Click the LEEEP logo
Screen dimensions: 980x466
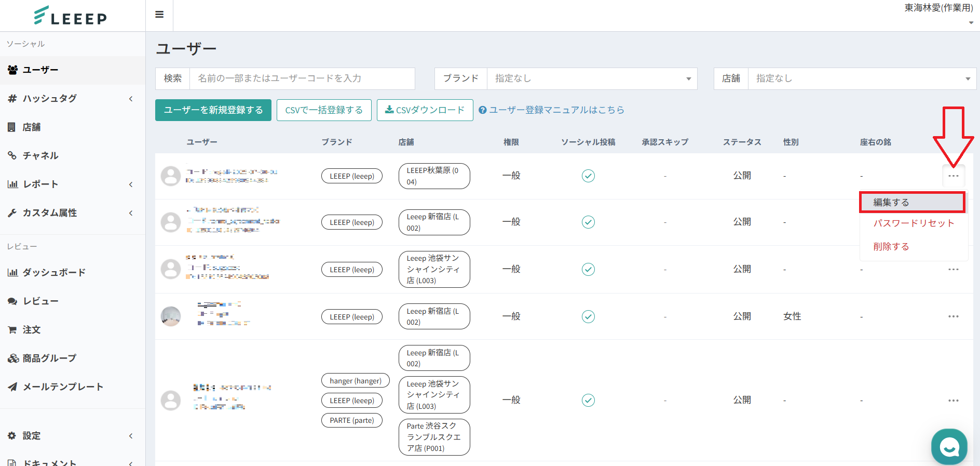click(71, 16)
